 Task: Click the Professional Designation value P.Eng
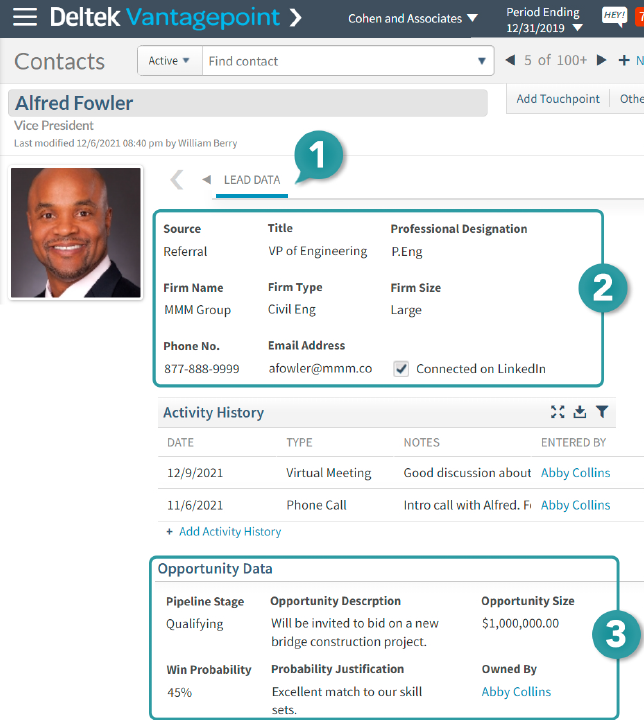(x=407, y=252)
